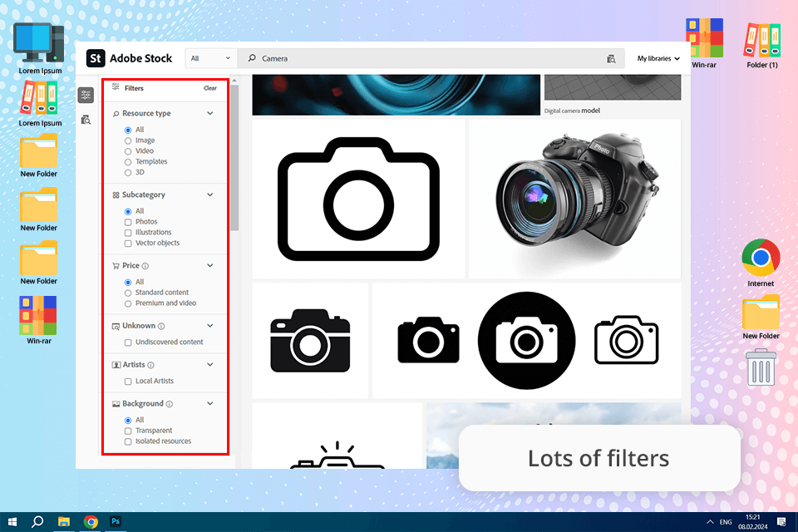This screenshot has width=798, height=532.
Task: Open taskbar search magnifier
Action: 37,522
